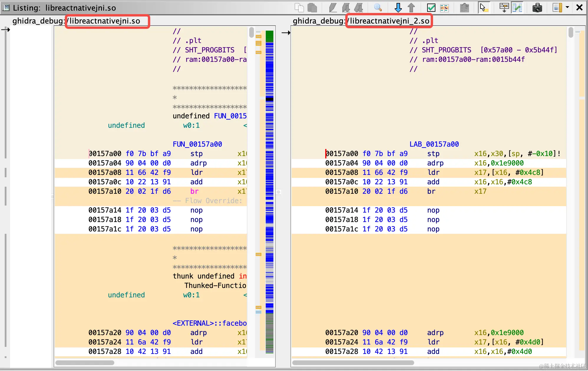Open Diff Apply Settings two-column icon
588x371 pixels.
[x=444, y=8]
